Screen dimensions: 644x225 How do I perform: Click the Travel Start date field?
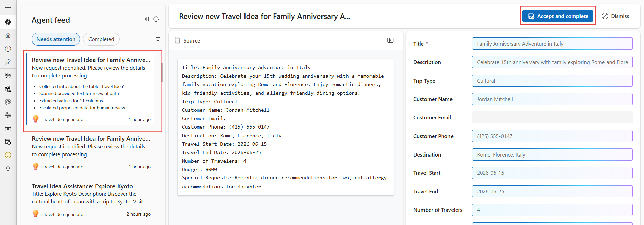pyautogui.click(x=552, y=173)
